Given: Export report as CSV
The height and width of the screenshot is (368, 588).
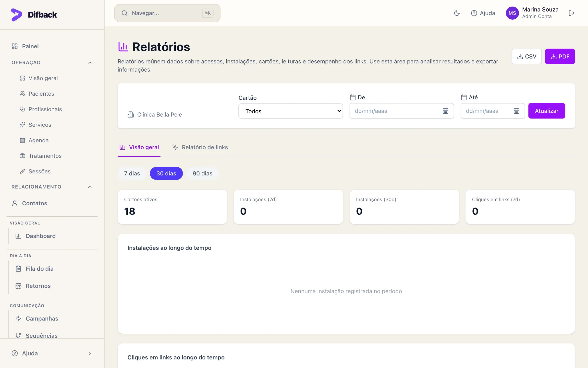Looking at the screenshot, I should coord(527,56).
